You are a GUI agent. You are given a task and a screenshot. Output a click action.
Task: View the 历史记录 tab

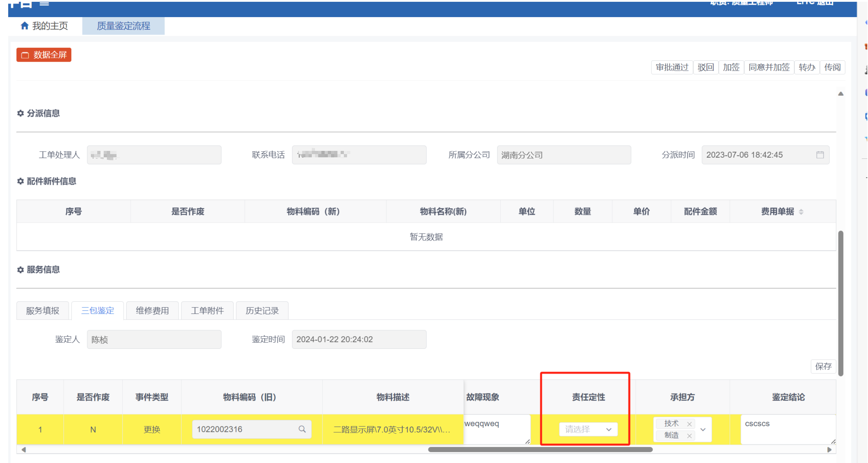coord(262,311)
